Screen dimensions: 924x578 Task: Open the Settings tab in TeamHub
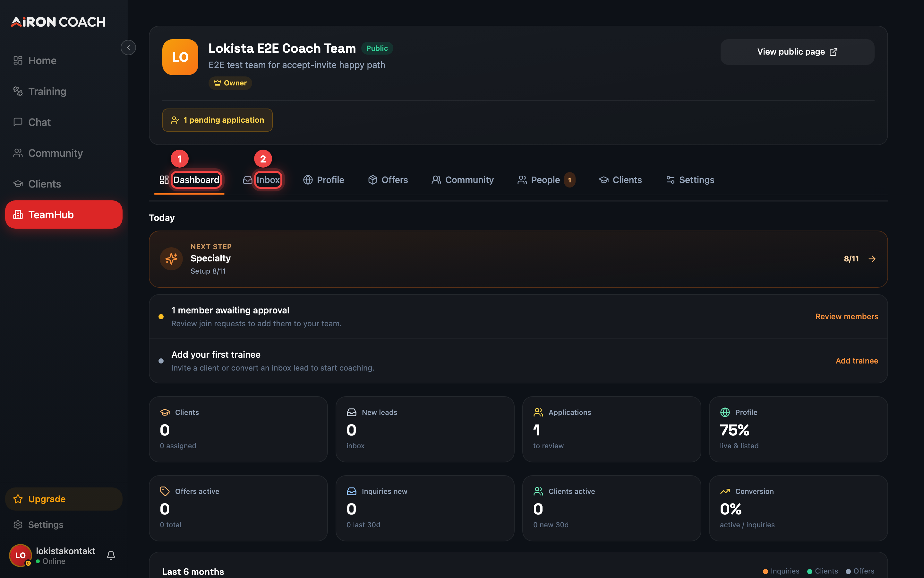[x=690, y=180]
